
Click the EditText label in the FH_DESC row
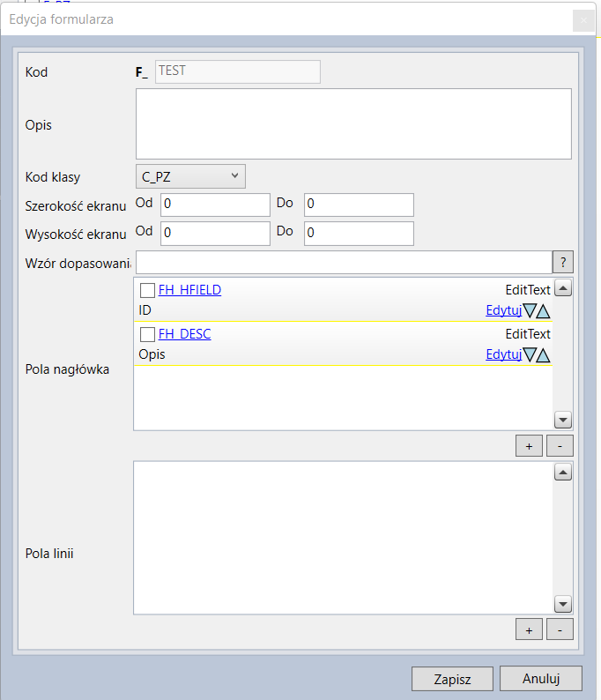click(x=528, y=334)
